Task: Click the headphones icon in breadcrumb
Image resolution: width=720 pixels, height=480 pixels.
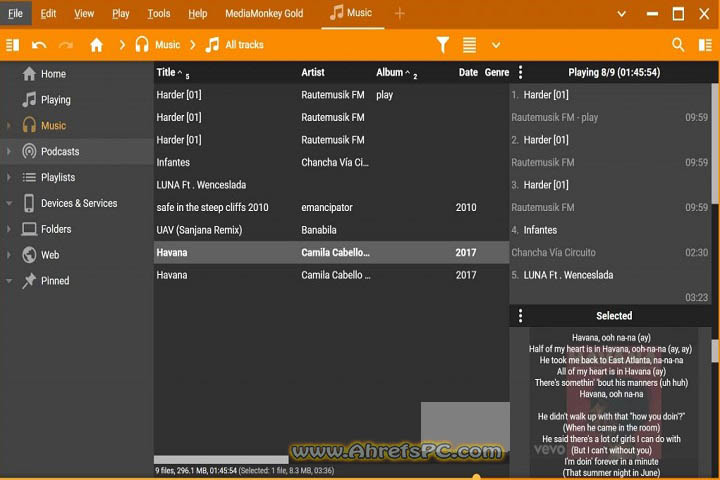Action: (x=142, y=45)
